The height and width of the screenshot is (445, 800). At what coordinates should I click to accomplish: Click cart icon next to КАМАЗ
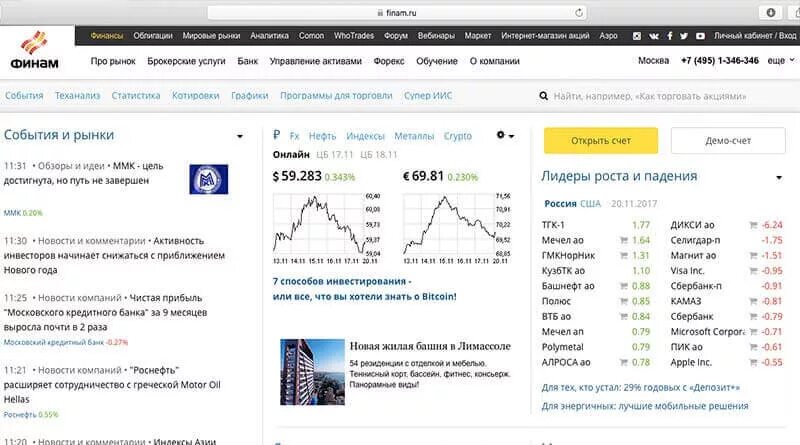(x=753, y=301)
